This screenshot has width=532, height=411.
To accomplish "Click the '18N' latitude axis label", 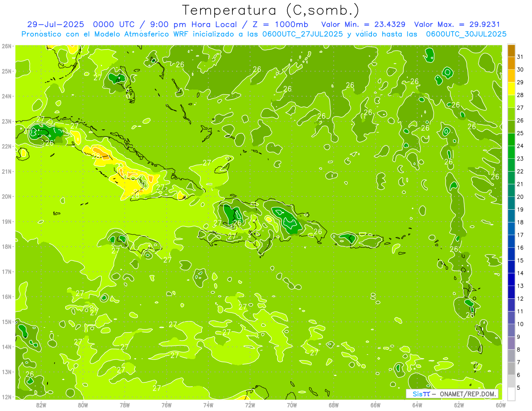I will point(7,247).
